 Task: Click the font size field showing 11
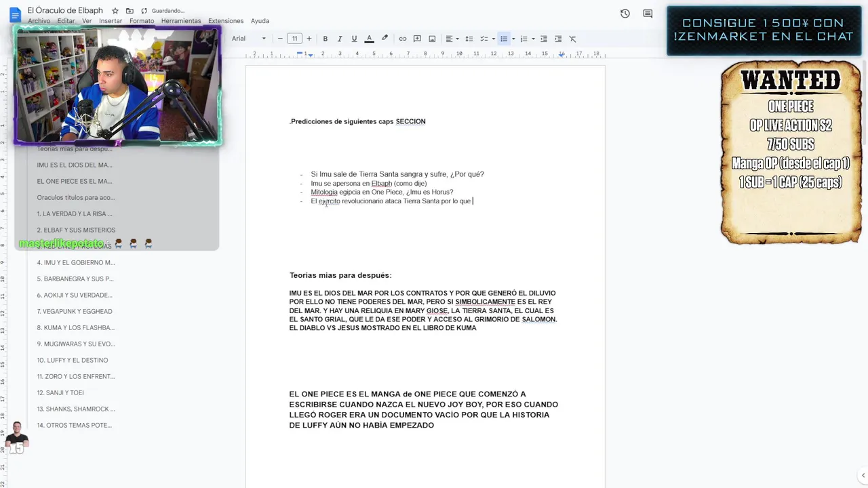[x=294, y=39]
